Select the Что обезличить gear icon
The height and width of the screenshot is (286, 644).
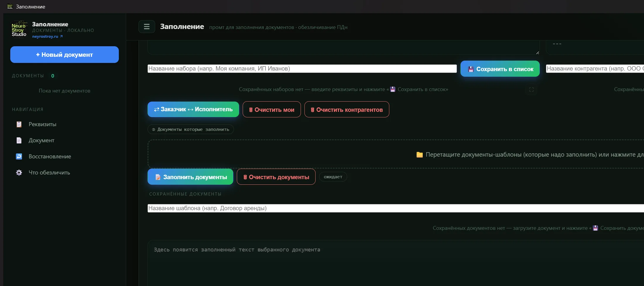pyautogui.click(x=19, y=173)
